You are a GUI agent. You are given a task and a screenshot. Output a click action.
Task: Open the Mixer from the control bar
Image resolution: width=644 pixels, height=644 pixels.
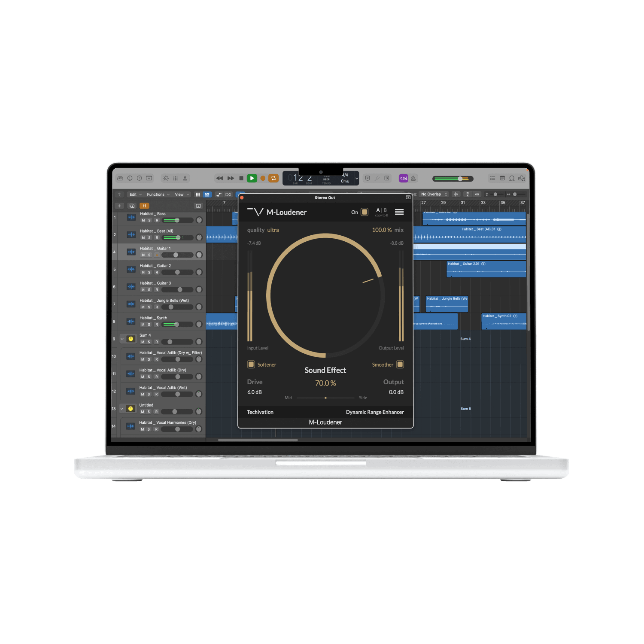pos(176,178)
